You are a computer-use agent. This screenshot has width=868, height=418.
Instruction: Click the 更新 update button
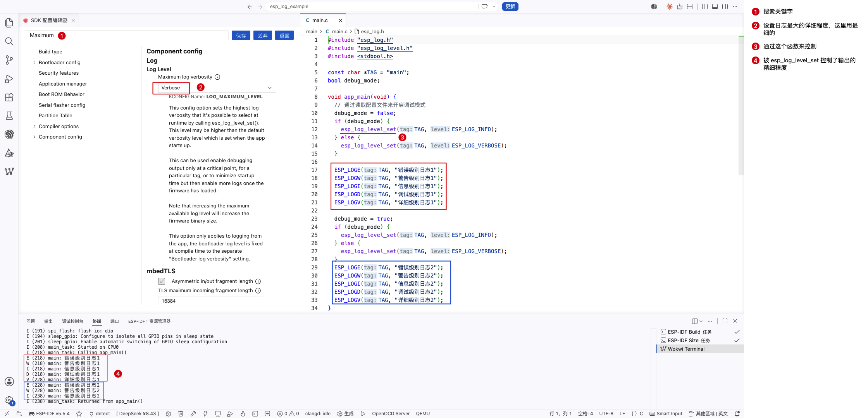[510, 7]
